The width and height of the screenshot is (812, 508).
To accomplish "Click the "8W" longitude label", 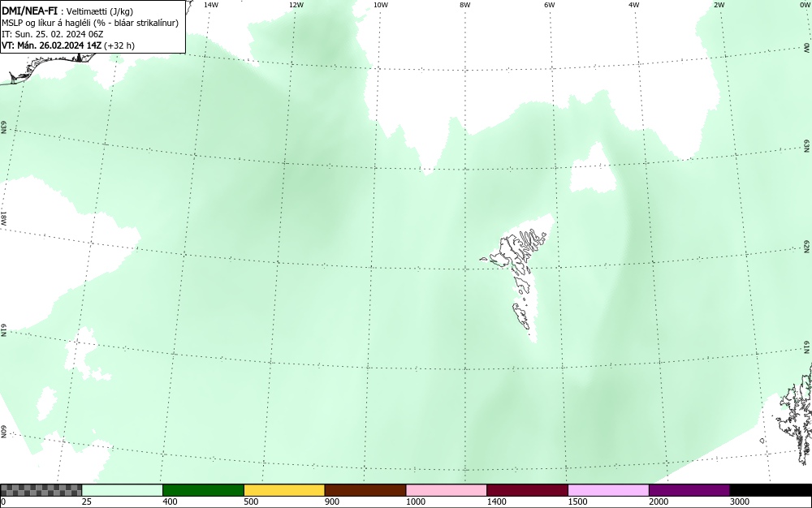I will pos(465,5).
